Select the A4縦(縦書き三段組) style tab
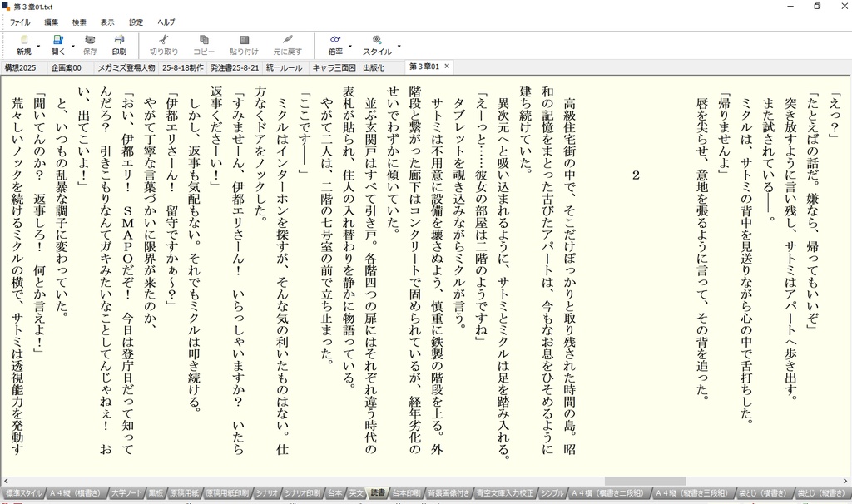This screenshot has width=852, height=504. tap(691, 493)
